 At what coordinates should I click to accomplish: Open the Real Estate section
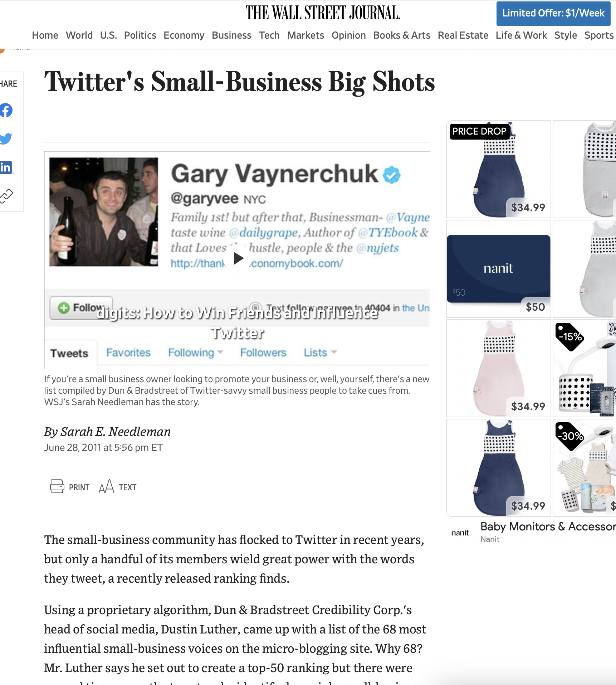463,35
